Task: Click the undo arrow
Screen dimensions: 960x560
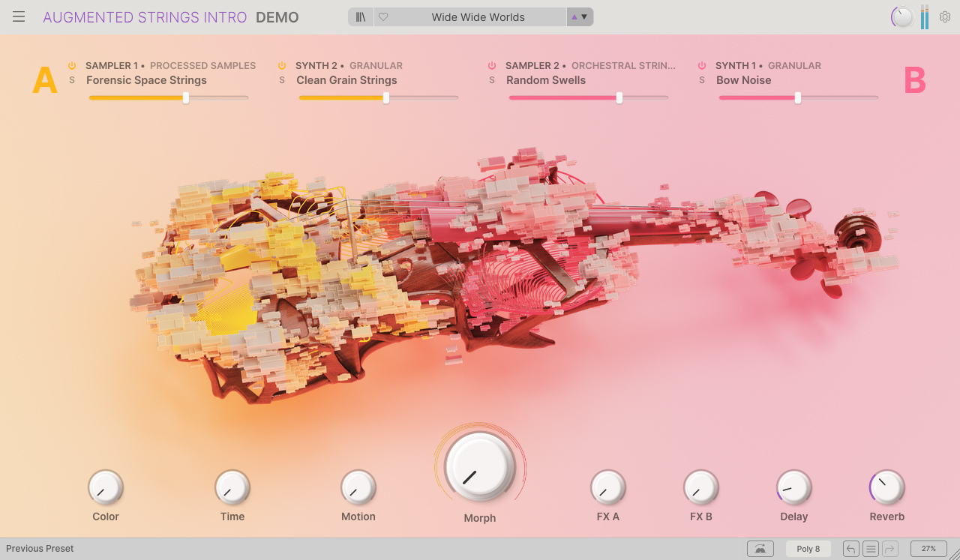Action: [x=850, y=549]
